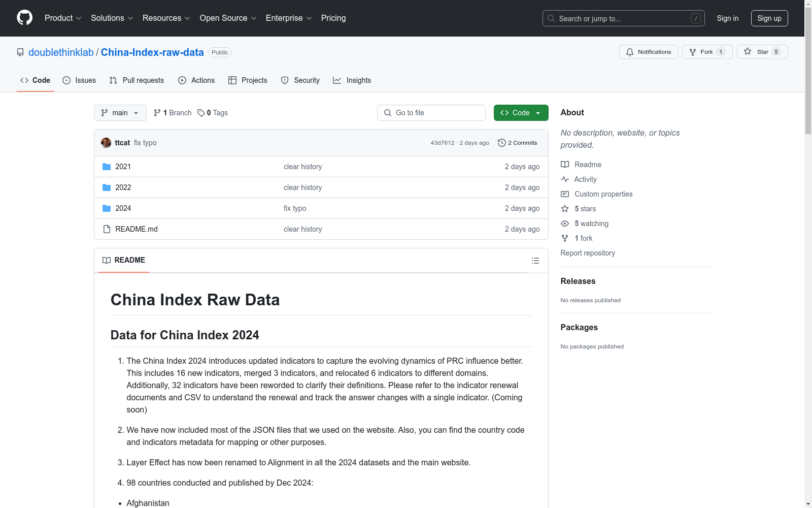Image resolution: width=812 pixels, height=508 pixels.
Task: Click the GitHub logo icon
Action: pos(24,18)
